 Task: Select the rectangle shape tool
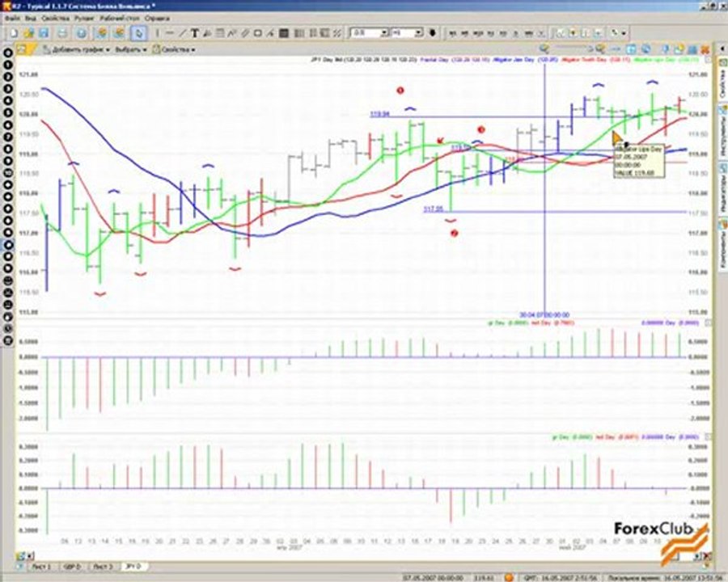click(x=258, y=33)
